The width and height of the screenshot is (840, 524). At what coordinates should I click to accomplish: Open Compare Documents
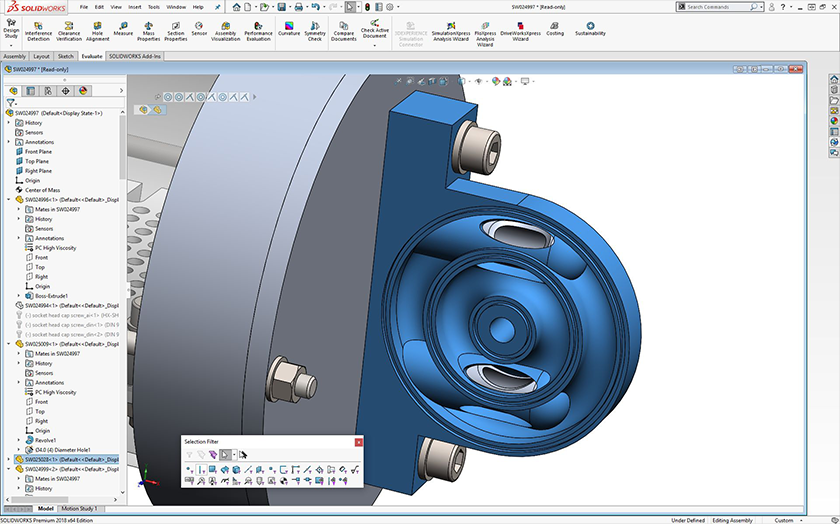[343, 32]
